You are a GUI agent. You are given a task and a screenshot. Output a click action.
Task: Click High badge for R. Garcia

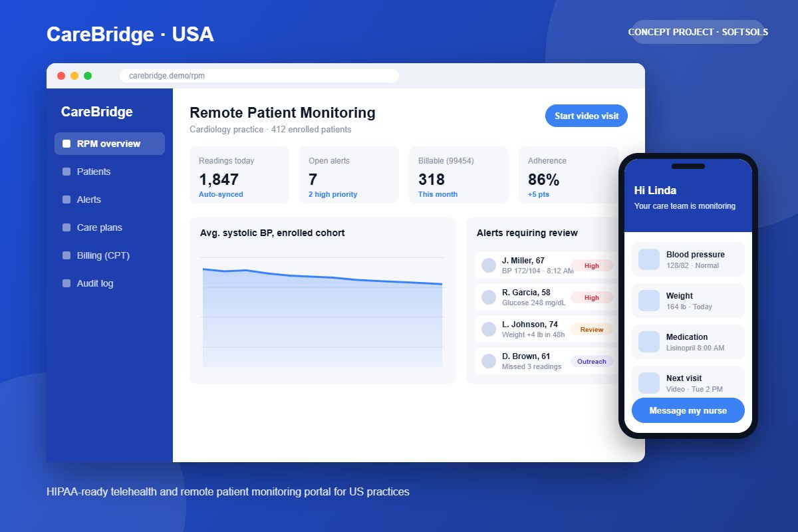click(592, 297)
